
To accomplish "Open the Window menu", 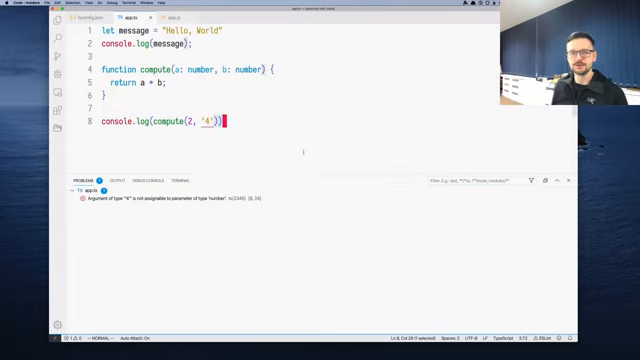I will (x=147, y=2).
